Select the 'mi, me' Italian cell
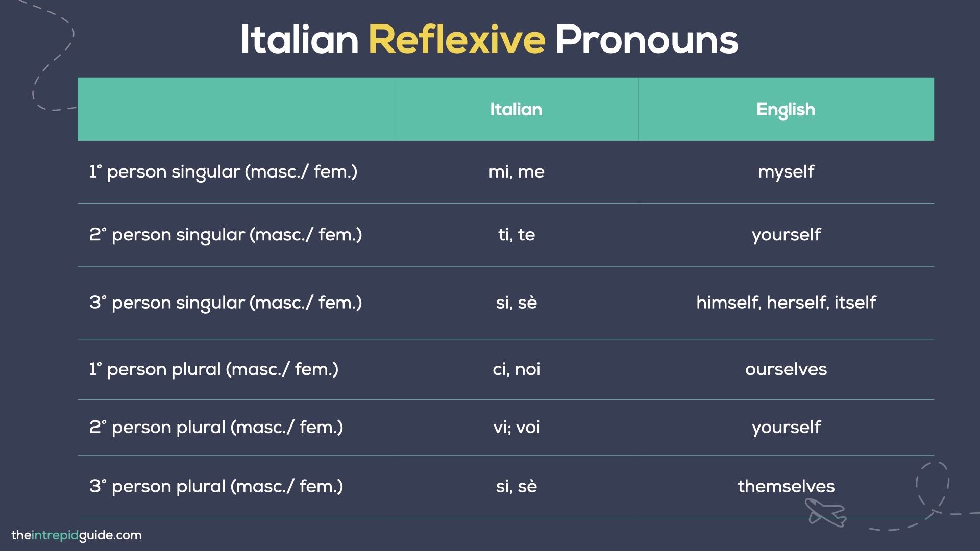The image size is (980, 551). (x=516, y=172)
